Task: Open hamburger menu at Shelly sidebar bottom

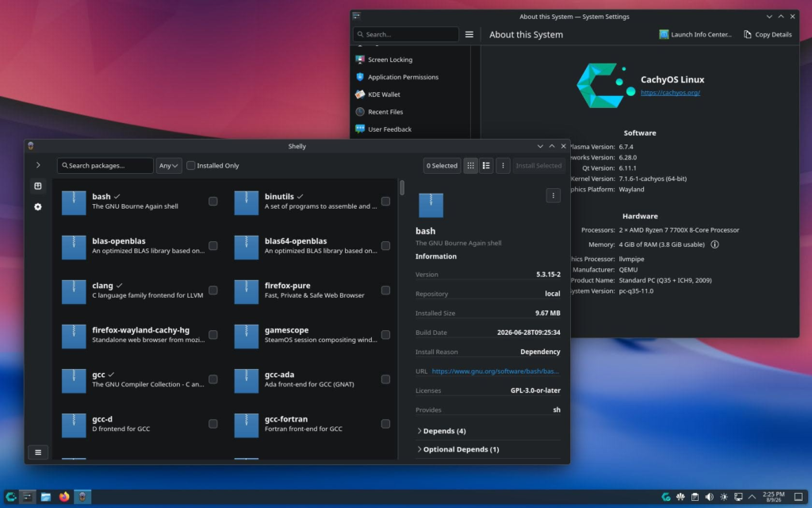Action: coord(38,452)
